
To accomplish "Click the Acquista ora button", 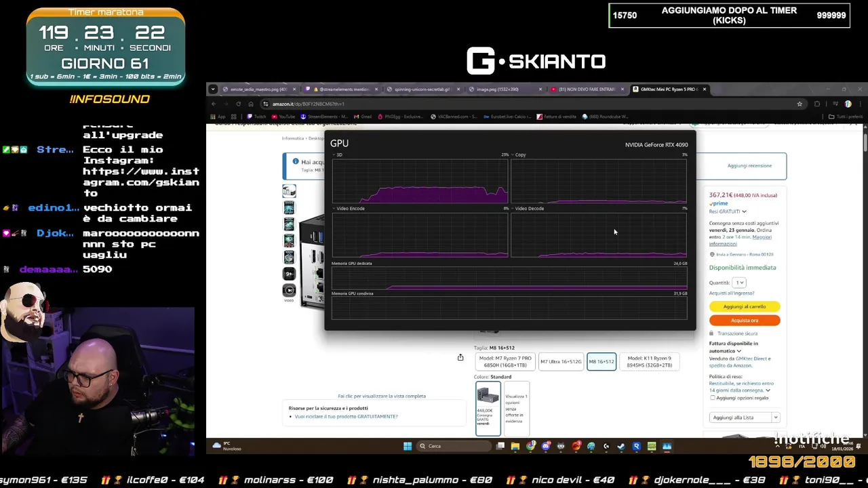I will [x=745, y=320].
